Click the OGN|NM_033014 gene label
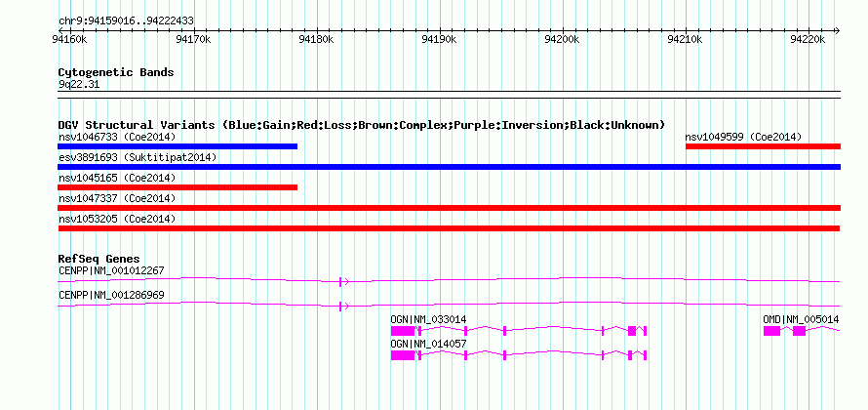The image size is (868, 410). (428, 319)
